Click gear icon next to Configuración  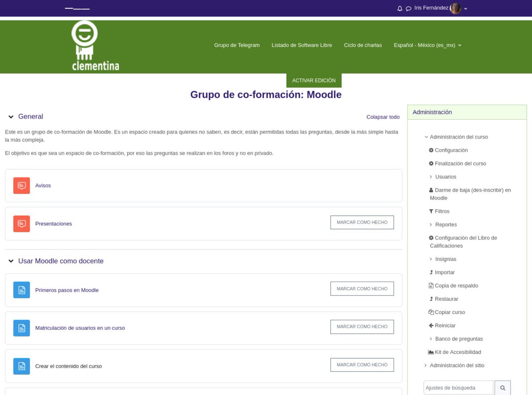(x=431, y=150)
